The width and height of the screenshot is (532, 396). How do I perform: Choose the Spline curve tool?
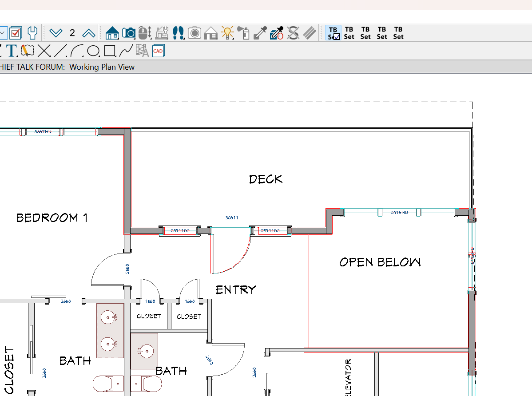coord(126,51)
